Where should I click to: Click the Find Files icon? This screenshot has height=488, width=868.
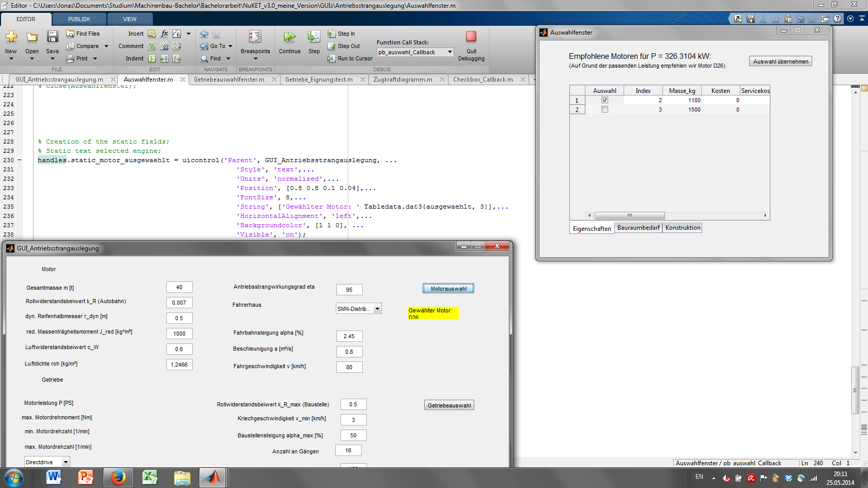(71, 34)
